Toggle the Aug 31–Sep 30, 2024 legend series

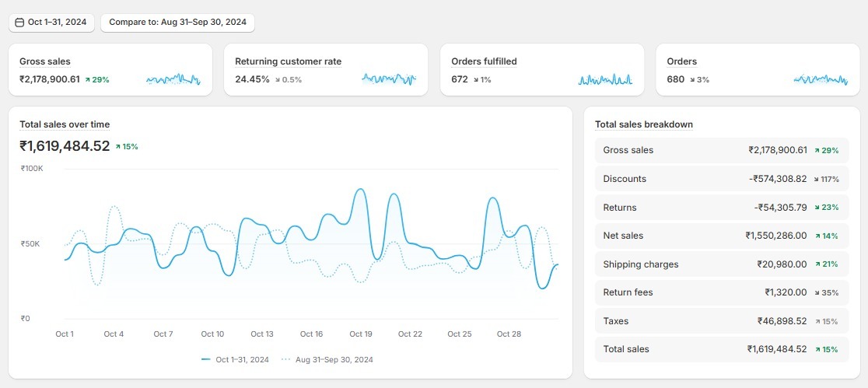[x=327, y=359]
